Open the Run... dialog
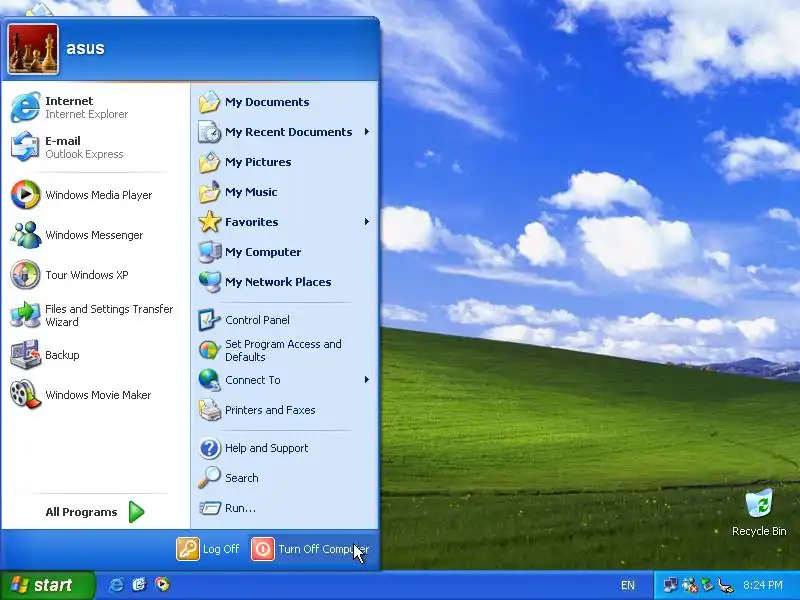Screen dimensions: 800x600 pyautogui.click(x=284, y=508)
